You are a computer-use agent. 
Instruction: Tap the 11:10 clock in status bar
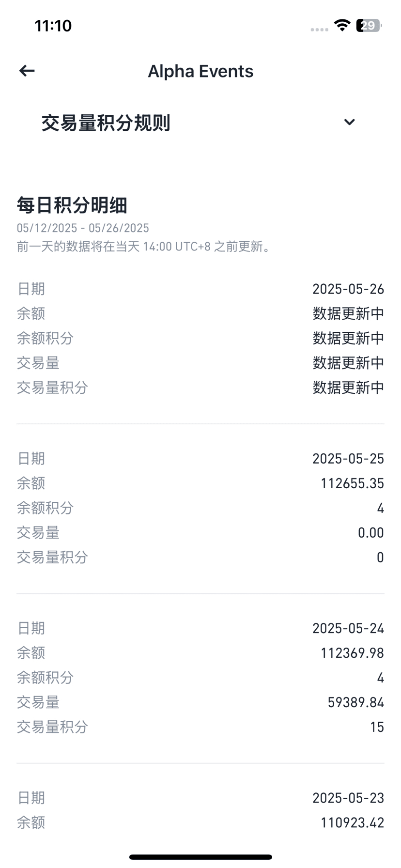coord(53,26)
